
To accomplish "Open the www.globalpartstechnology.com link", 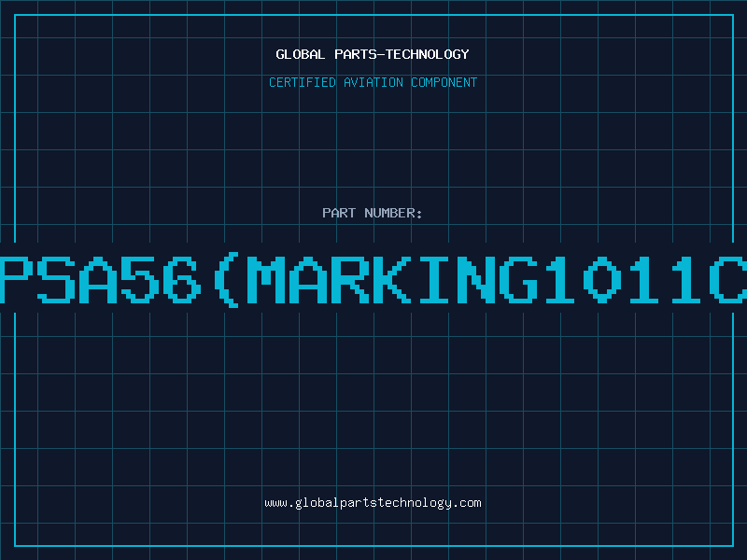I will (373, 503).
